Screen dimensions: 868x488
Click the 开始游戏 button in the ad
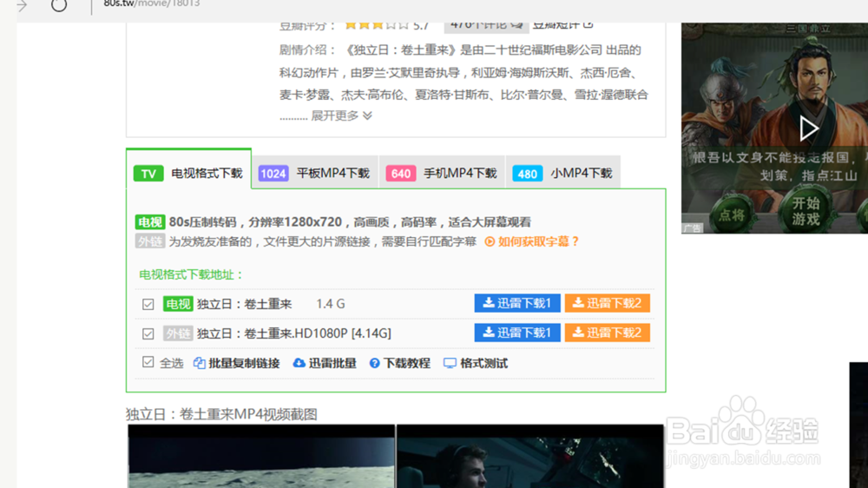coord(806,211)
